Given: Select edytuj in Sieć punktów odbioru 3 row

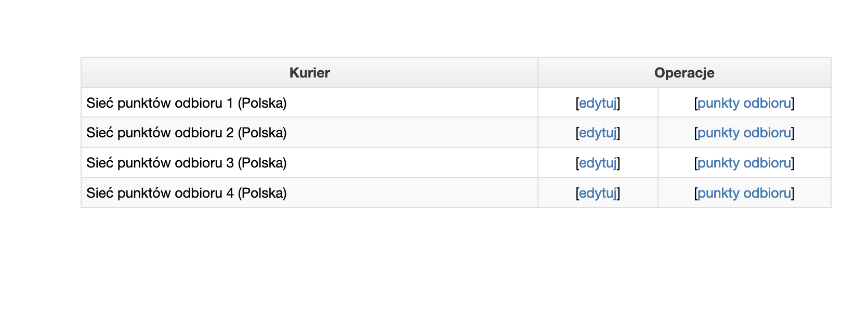Looking at the screenshot, I should 598,163.
